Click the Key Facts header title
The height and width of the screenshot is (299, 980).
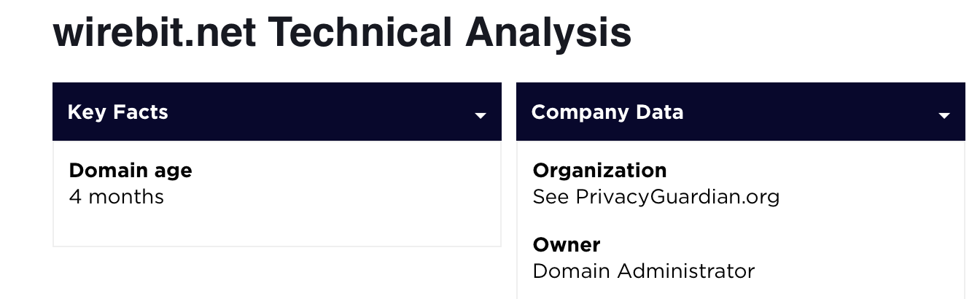pos(117,112)
